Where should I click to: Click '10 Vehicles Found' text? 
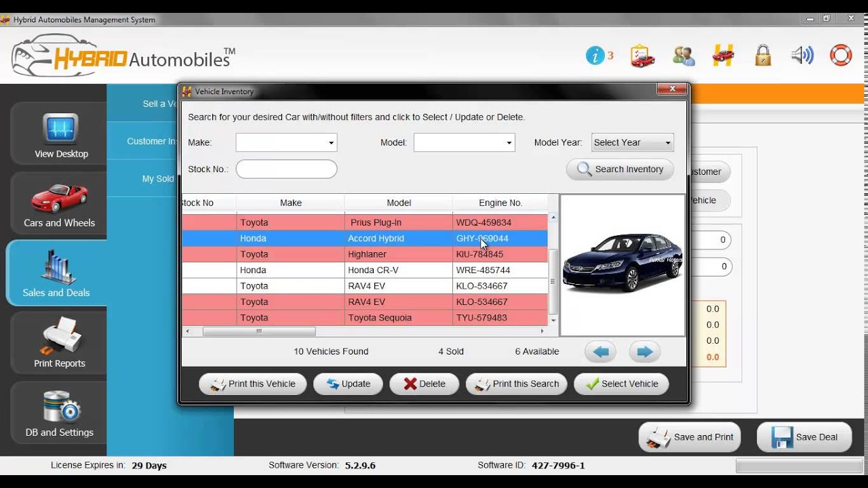pos(331,351)
